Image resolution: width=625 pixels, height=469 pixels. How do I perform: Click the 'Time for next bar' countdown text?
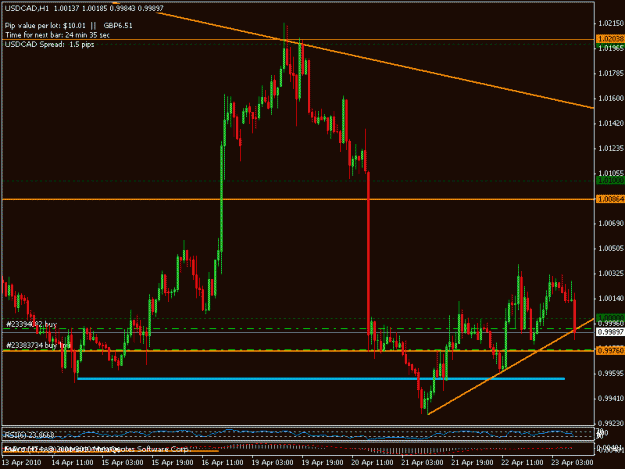coord(57,35)
